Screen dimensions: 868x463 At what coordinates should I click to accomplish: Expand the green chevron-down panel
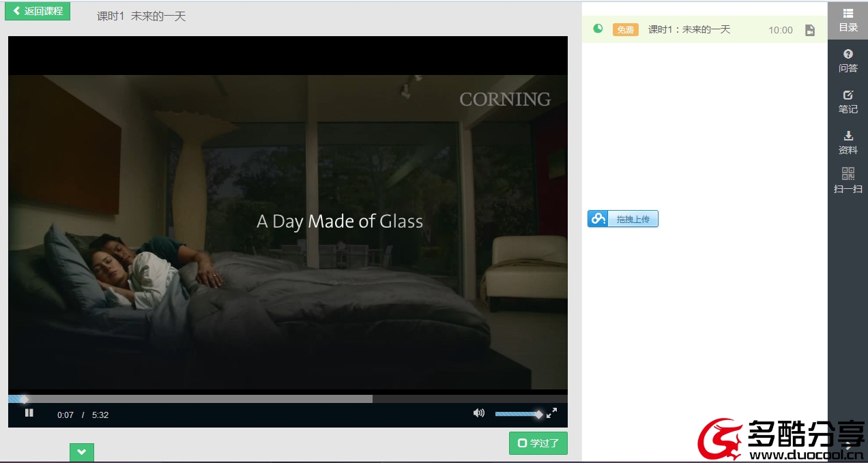point(82,452)
